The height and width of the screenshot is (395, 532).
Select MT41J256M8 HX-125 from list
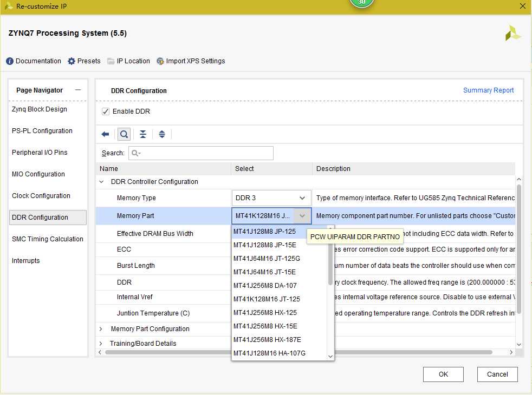click(279, 313)
